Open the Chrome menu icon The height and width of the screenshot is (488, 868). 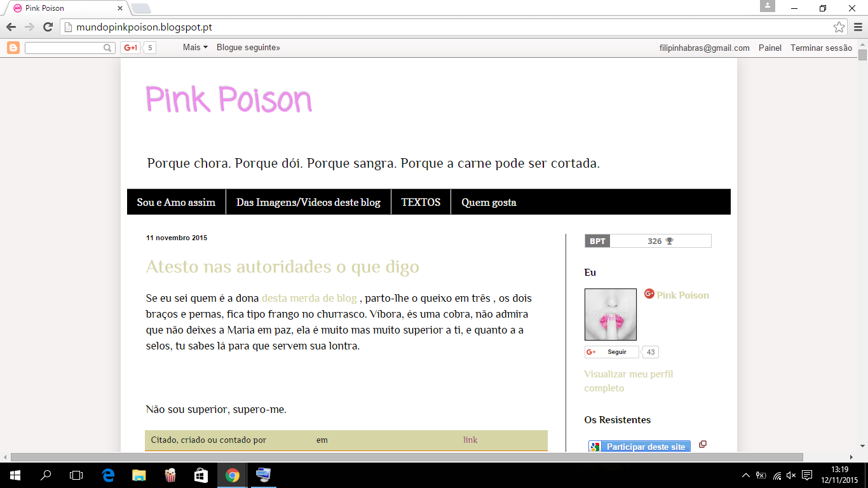coord(857,27)
